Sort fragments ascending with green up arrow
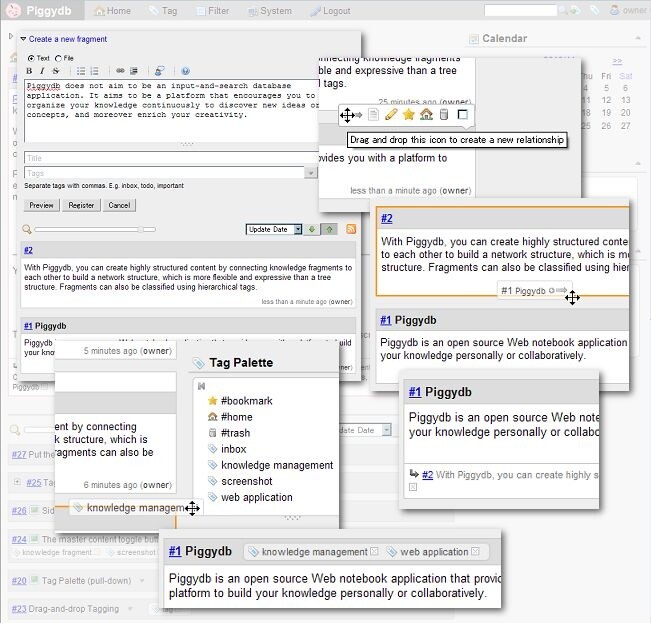Image resolution: width=651 pixels, height=623 pixels. click(x=329, y=229)
